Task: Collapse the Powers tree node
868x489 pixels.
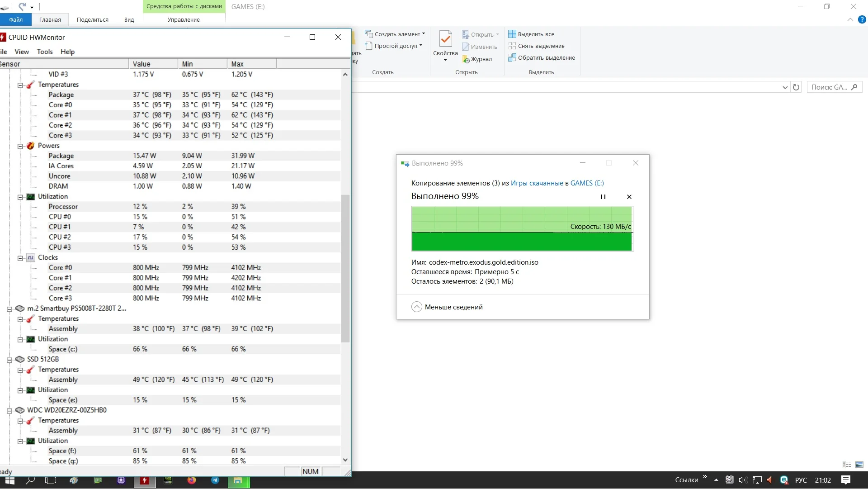Action: [20, 146]
